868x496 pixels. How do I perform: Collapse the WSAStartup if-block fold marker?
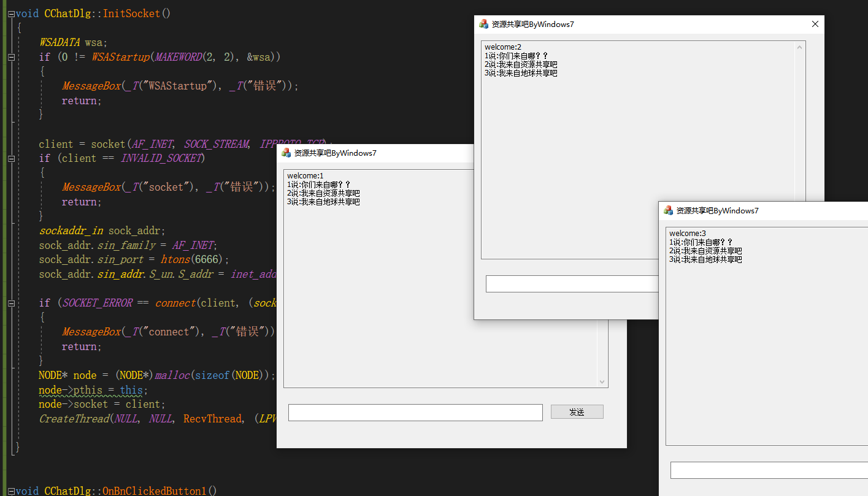pyautogui.click(x=11, y=57)
